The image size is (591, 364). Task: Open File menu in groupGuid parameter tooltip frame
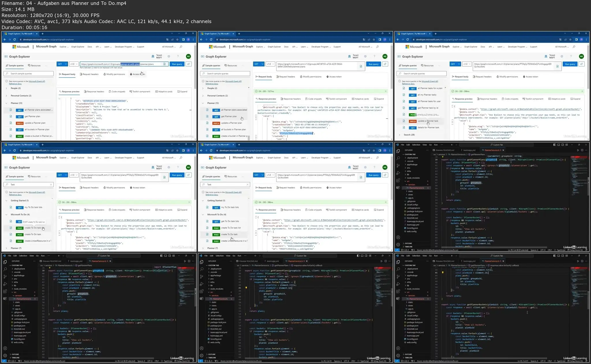[x=403, y=145]
